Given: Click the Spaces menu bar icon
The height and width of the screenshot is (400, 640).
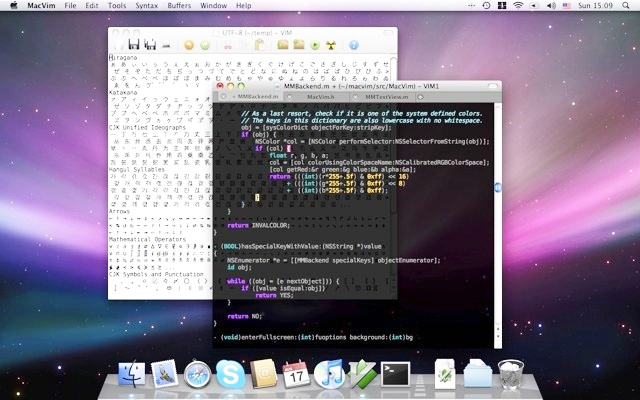Looking at the screenshot, I should pyautogui.click(x=502, y=6).
